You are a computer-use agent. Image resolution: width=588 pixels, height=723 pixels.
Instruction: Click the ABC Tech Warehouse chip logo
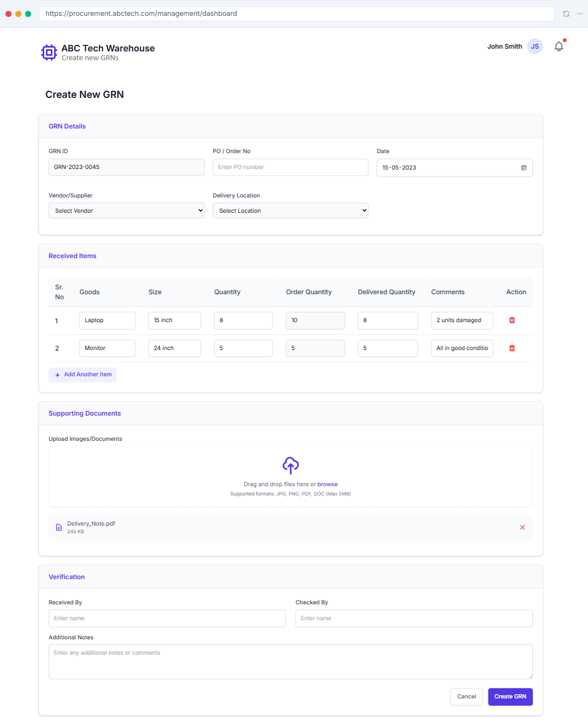coord(49,53)
